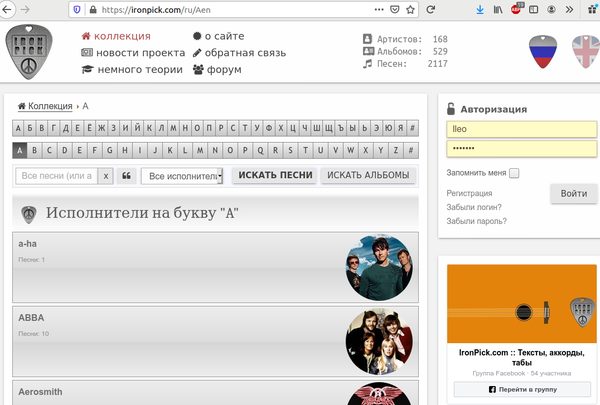The width and height of the screenshot is (600, 405).
Task: Open the 'новости проекта' menu item
Action: point(133,53)
